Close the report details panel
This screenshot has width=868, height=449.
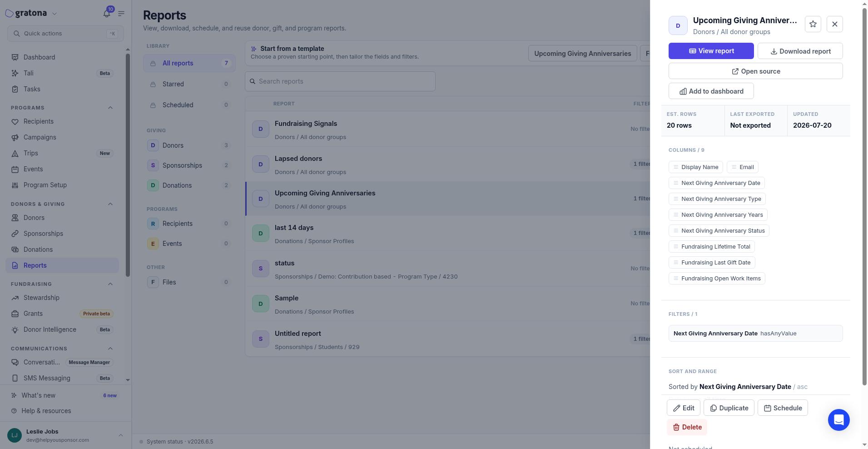coord(834,24)
